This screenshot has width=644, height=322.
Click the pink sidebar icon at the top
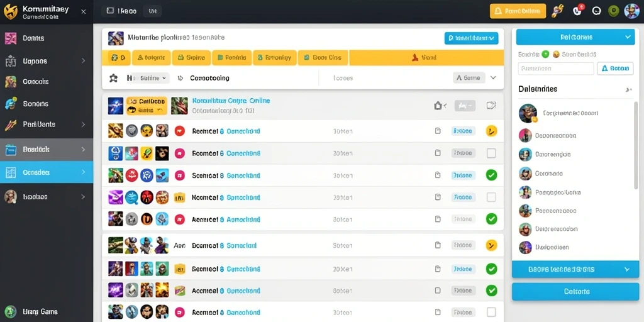point(10,38)
